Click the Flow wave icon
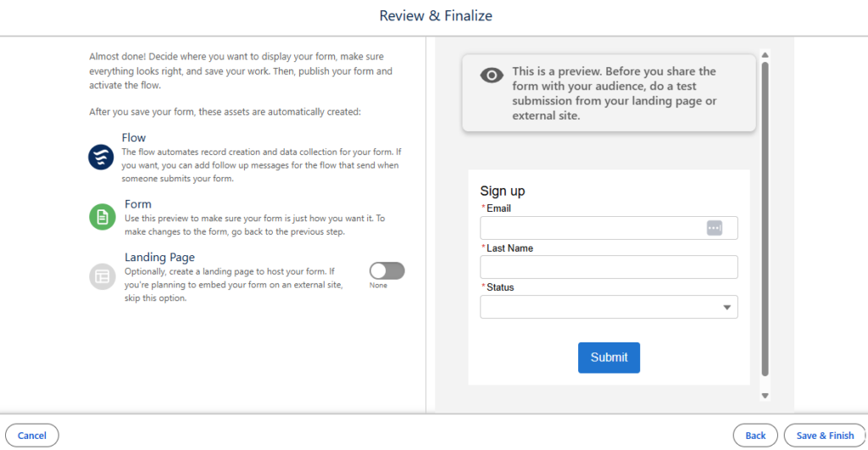 click(101, 157)
